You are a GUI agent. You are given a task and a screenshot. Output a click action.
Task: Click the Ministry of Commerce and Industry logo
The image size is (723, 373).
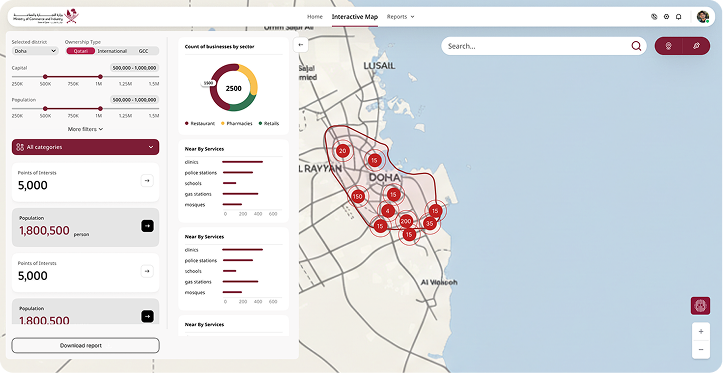point(46,17)
